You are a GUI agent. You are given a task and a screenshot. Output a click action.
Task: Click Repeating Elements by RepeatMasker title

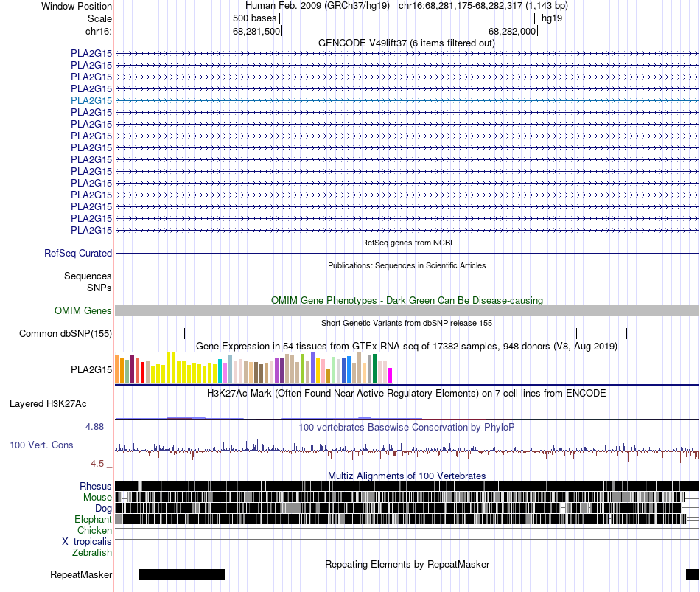coord(407,564)
